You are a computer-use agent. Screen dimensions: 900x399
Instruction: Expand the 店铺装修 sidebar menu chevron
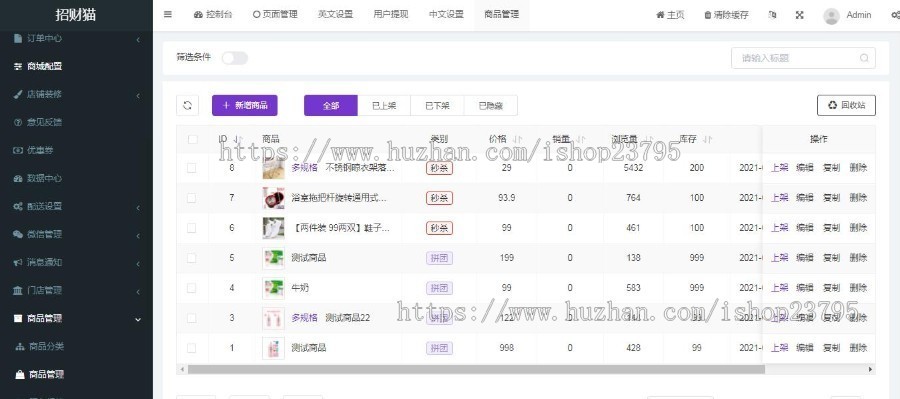click(138, 95)
